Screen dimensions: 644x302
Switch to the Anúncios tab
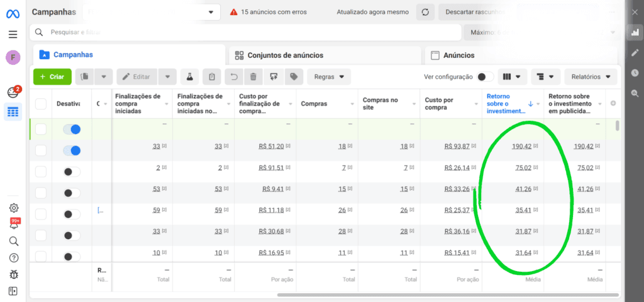[458, 55]
